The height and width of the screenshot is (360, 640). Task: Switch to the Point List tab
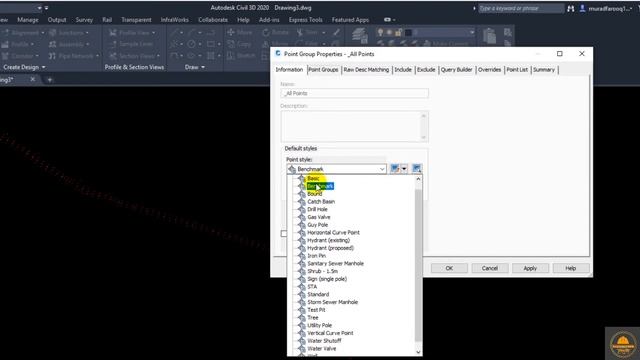[517, 70]
